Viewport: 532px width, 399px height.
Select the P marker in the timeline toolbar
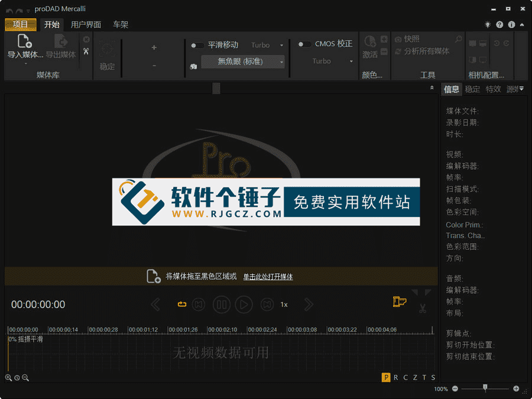[x=386, y=377]
